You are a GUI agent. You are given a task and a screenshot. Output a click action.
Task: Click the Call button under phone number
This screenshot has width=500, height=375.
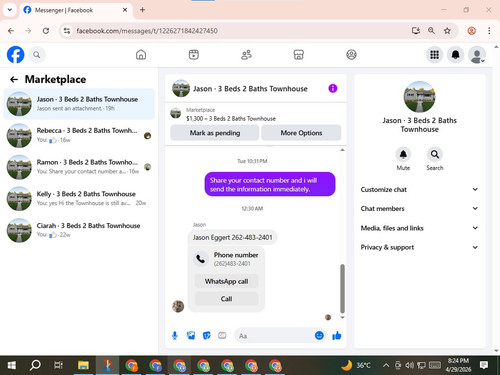click(x=226, y=299)
